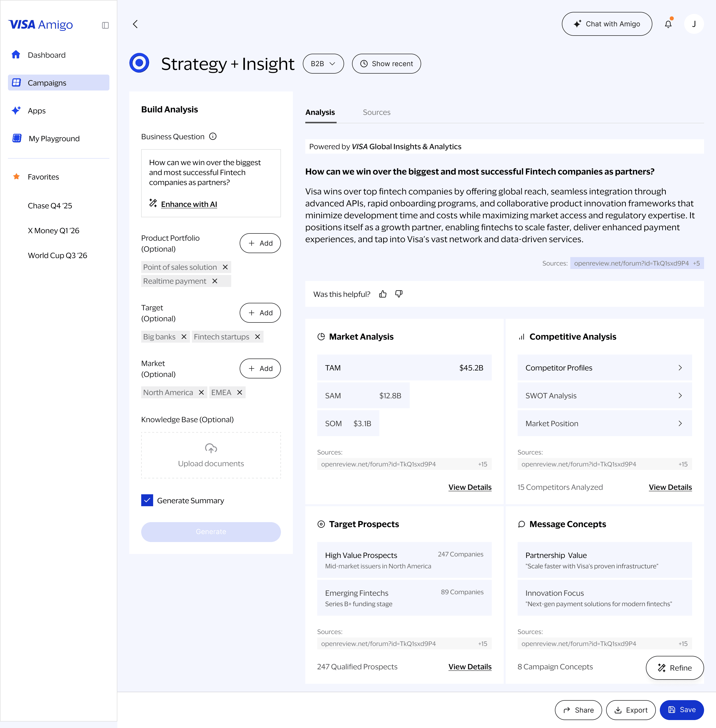This screenshot has height=728, width=716.
Task: Click Business Question info icon
Action: click(x=213, y=136)
